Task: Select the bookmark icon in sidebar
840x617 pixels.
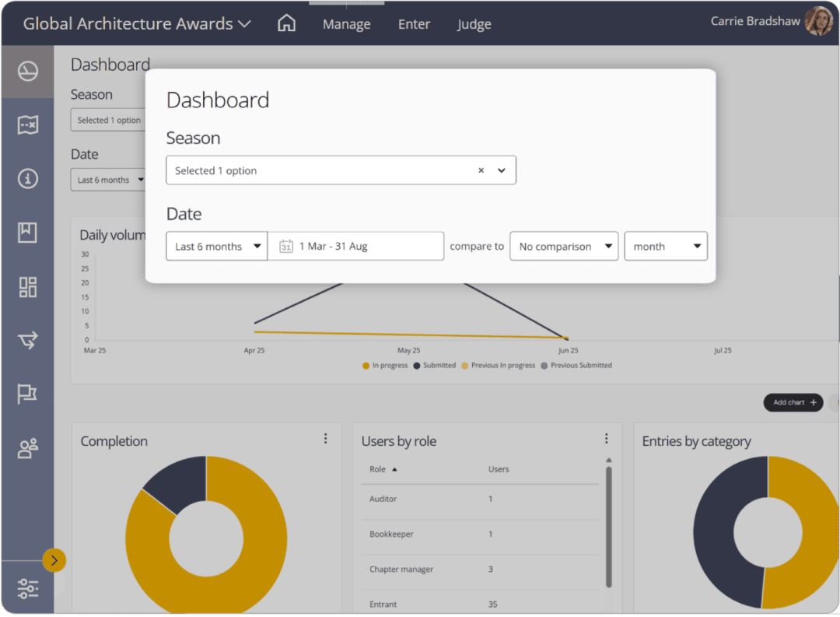Action: tap(28, 233)
